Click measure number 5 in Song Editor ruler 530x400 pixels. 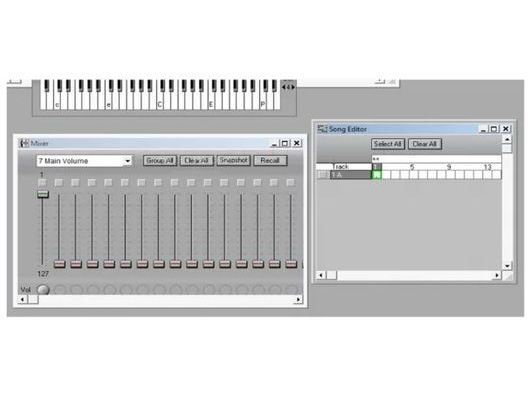412,167
